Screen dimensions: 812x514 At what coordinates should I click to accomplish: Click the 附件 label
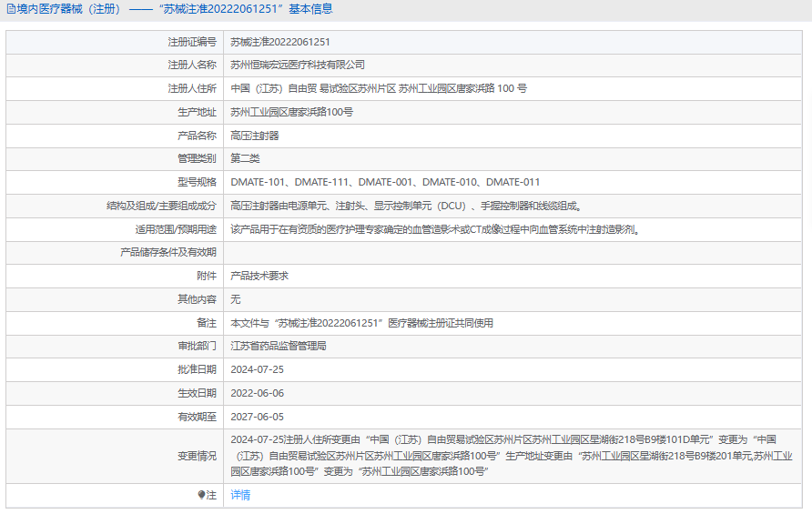pos(207,276)
